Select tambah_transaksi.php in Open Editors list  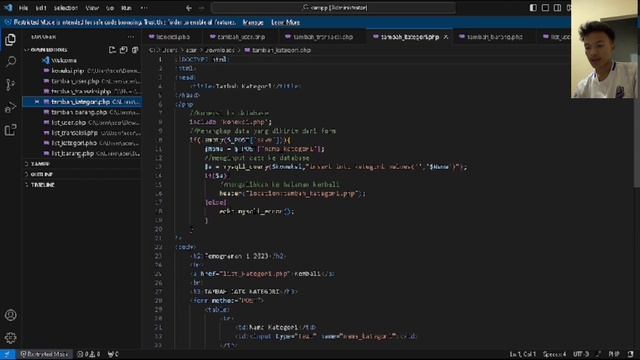pyautogui.click(x=82, y=91)
